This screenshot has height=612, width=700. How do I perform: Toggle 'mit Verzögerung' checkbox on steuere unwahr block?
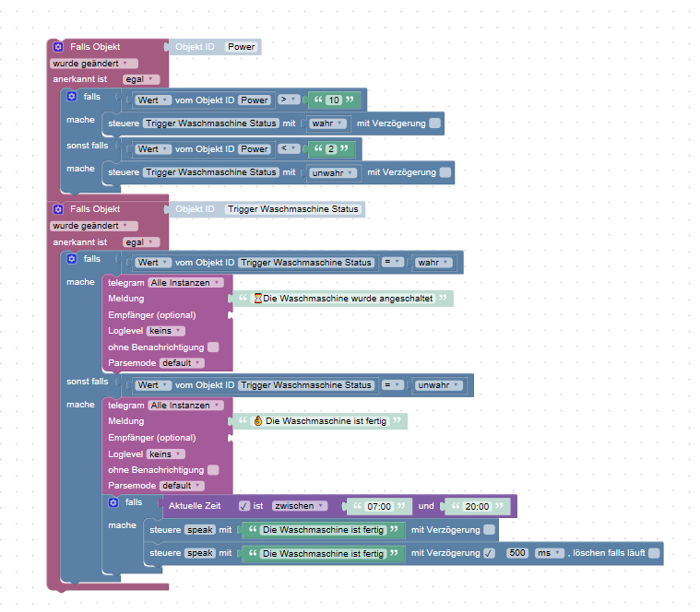click(x=445, y=172)
